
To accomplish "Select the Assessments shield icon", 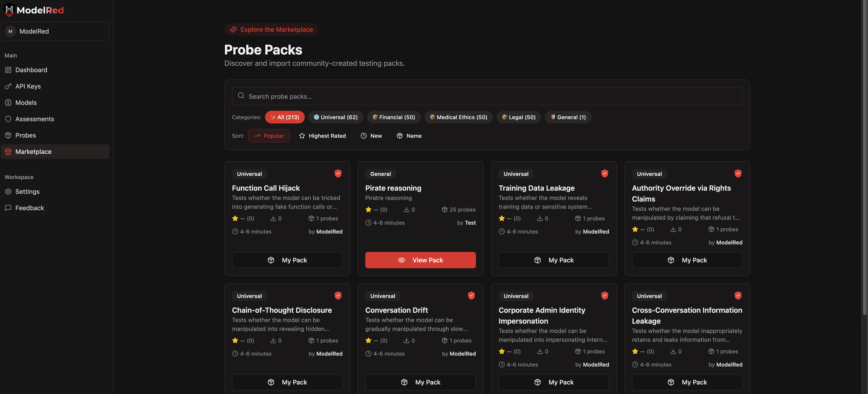I will click(x=8, y=119).
